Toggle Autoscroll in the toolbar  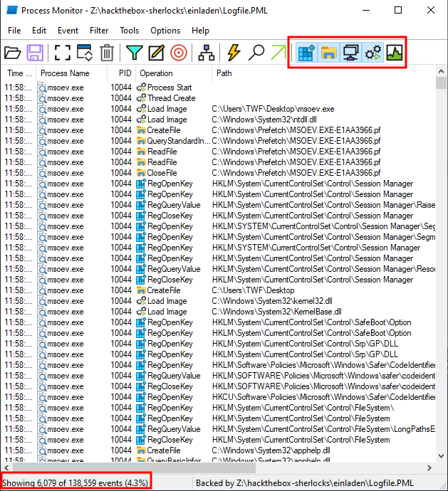pos(84,52)
